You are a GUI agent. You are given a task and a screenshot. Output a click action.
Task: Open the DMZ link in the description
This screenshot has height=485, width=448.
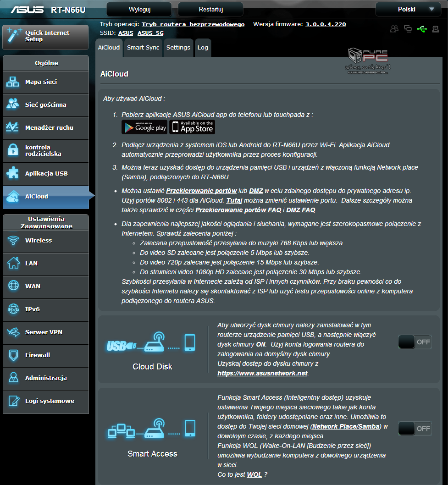coord(256,191)
